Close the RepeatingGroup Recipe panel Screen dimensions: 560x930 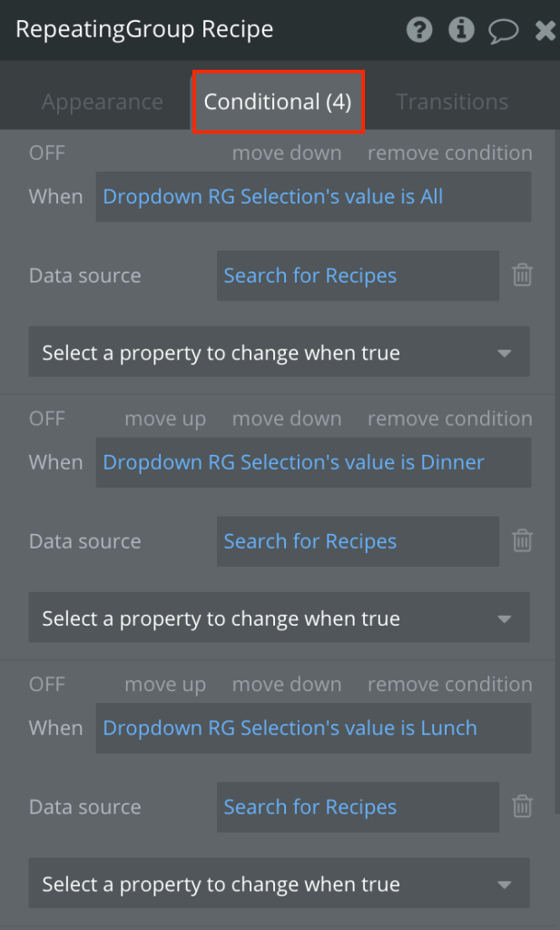click(x=545, y=31)
